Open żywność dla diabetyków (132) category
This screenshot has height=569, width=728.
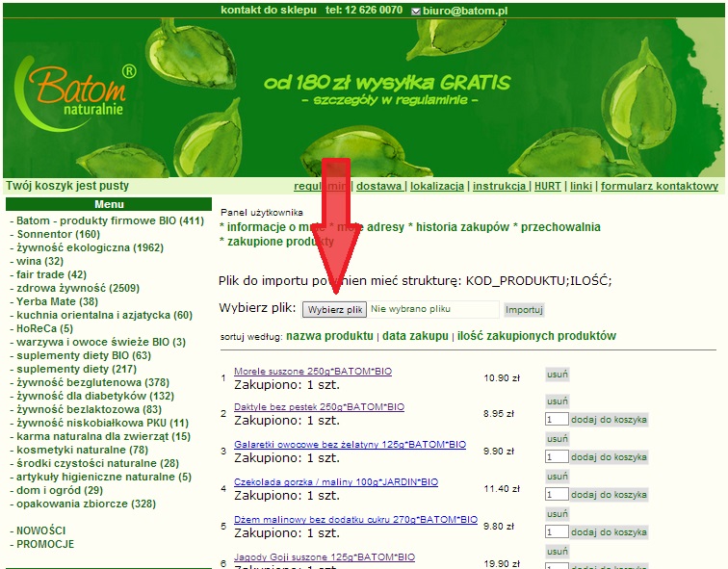point(95,396)
